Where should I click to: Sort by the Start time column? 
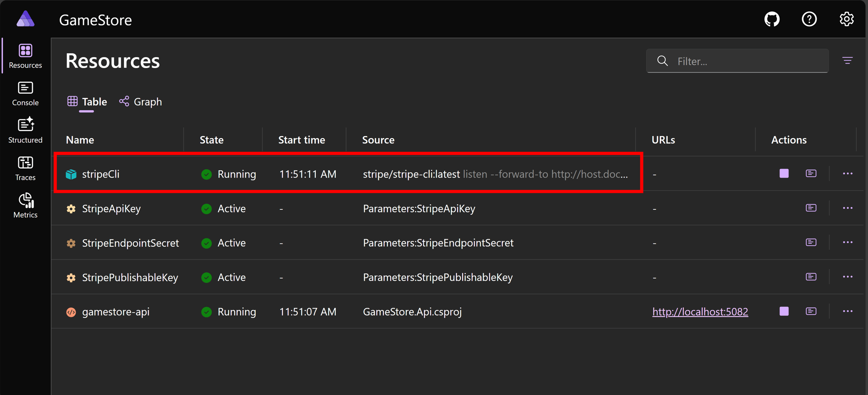[x=302, y=140]
